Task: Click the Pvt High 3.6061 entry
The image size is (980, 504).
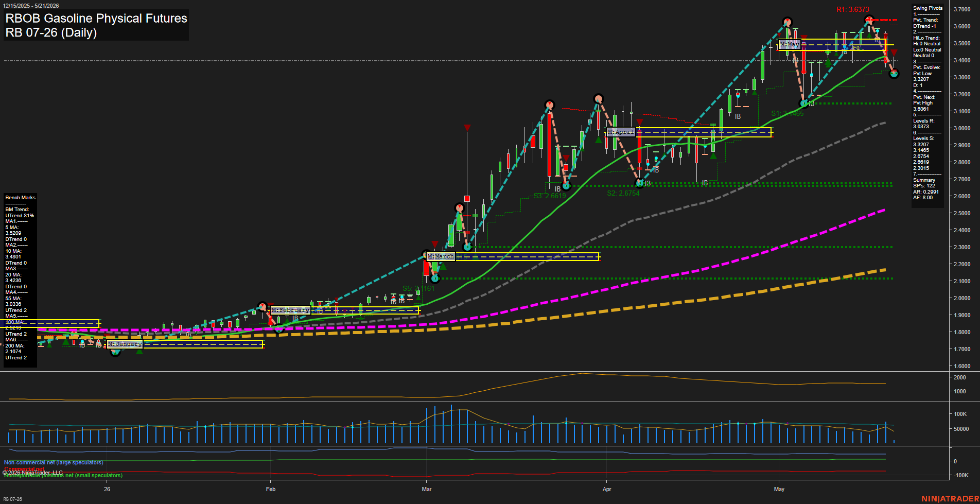Action: (923, 106)
